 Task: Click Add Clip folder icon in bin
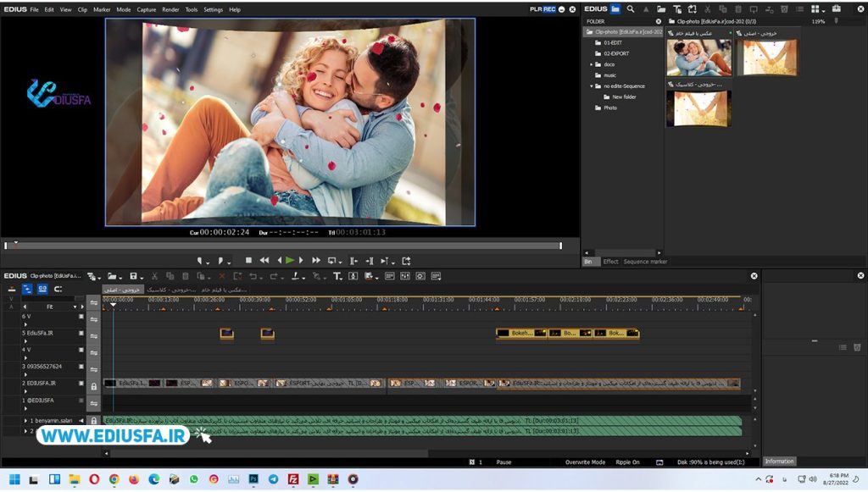tap(661, 8)
